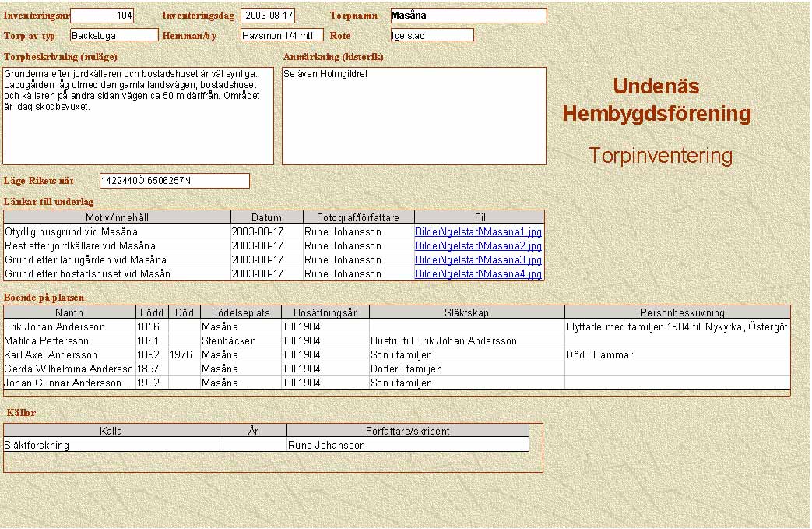This screenshot has width=812, height=529.
Task: Open the Masana1.jpg file link
Action: tap(478, 231)
